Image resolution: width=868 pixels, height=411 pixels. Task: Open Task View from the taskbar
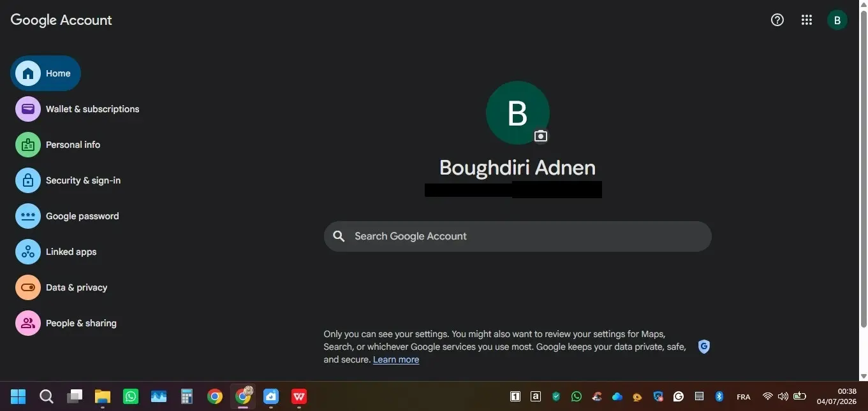75,397
